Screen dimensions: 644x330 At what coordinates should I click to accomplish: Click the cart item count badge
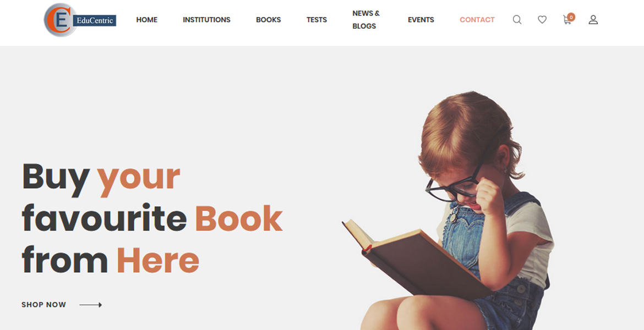pos(571,17)
